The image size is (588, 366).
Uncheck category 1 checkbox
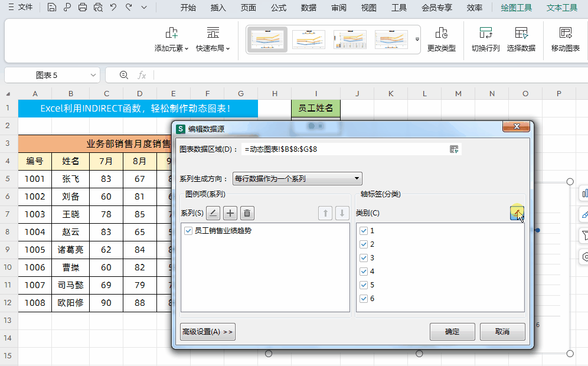[364, 231]
